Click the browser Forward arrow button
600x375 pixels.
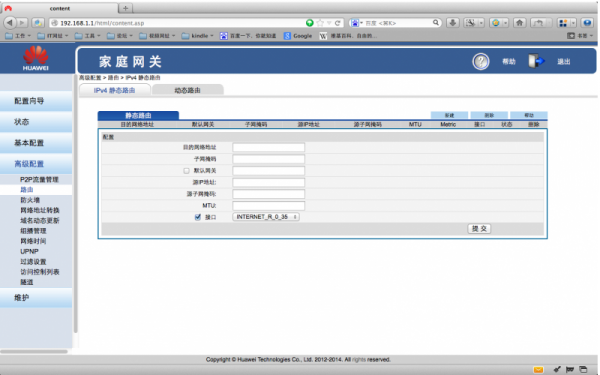click(22, 23)
